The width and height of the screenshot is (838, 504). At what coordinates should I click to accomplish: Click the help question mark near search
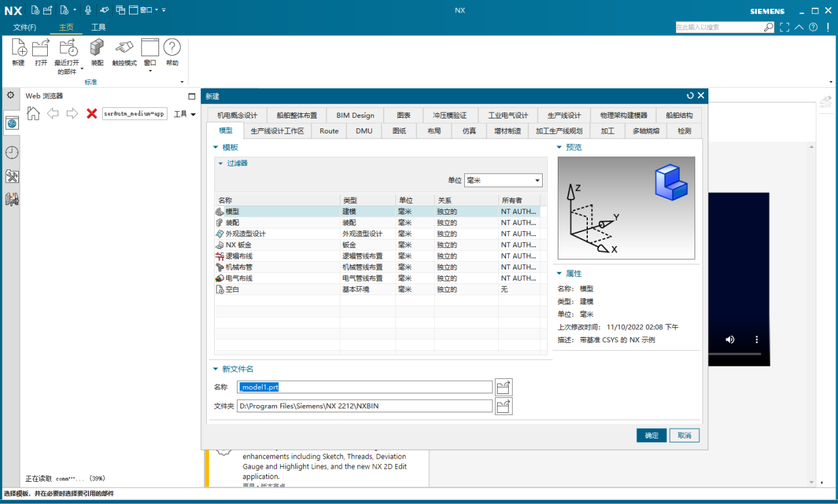coord(813,27)
